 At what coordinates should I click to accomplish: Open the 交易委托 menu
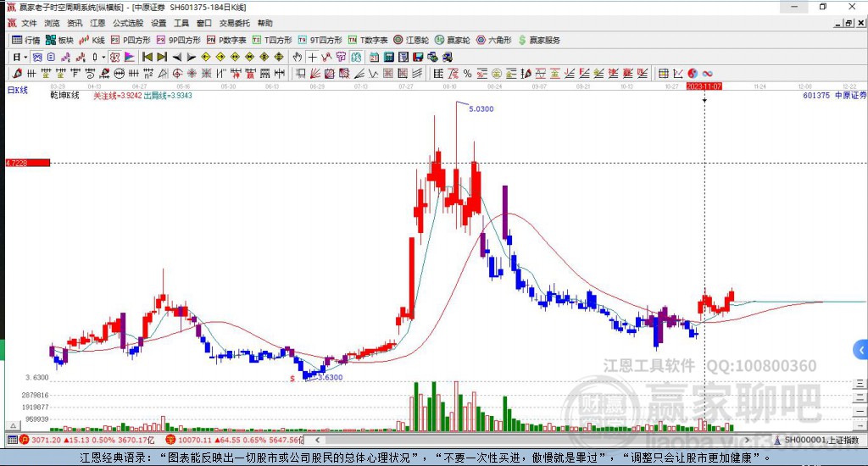click(x=235, y=23)
